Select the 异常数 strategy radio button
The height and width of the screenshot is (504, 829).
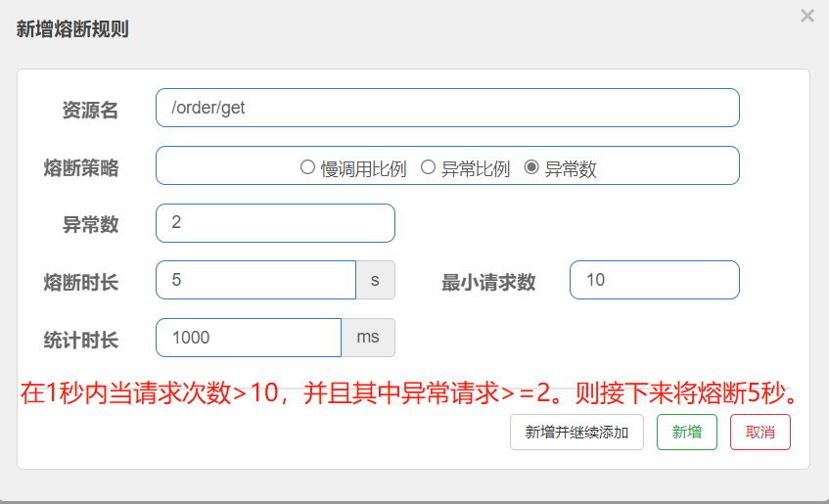[x=531, y=167]
